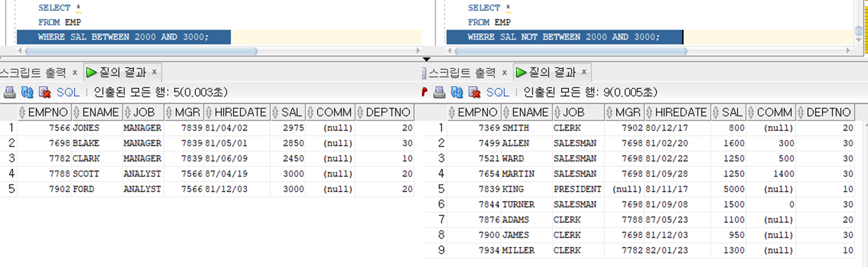Click left editor line WHERE SAL BETWEEN
This screenshot has width=868, height=267.
123,37
